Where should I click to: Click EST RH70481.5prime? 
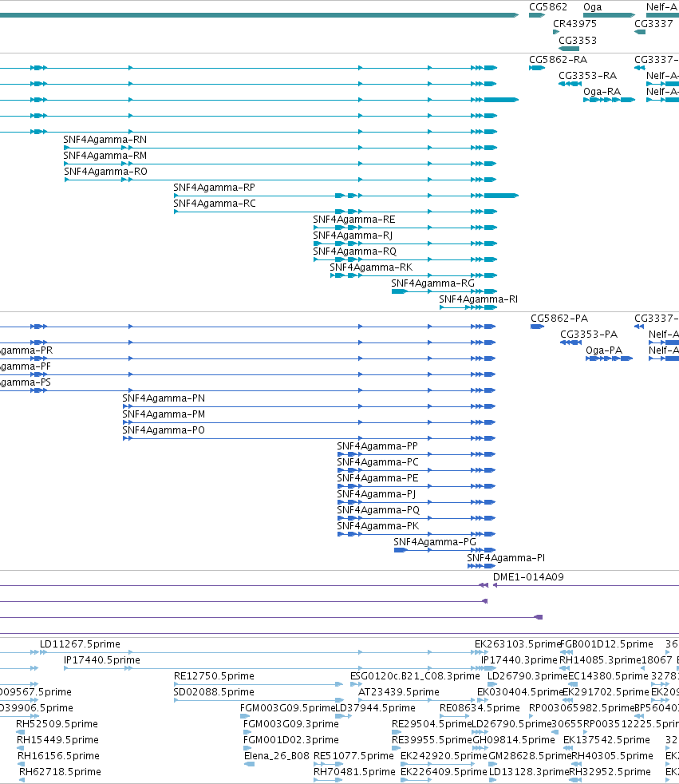354,773
